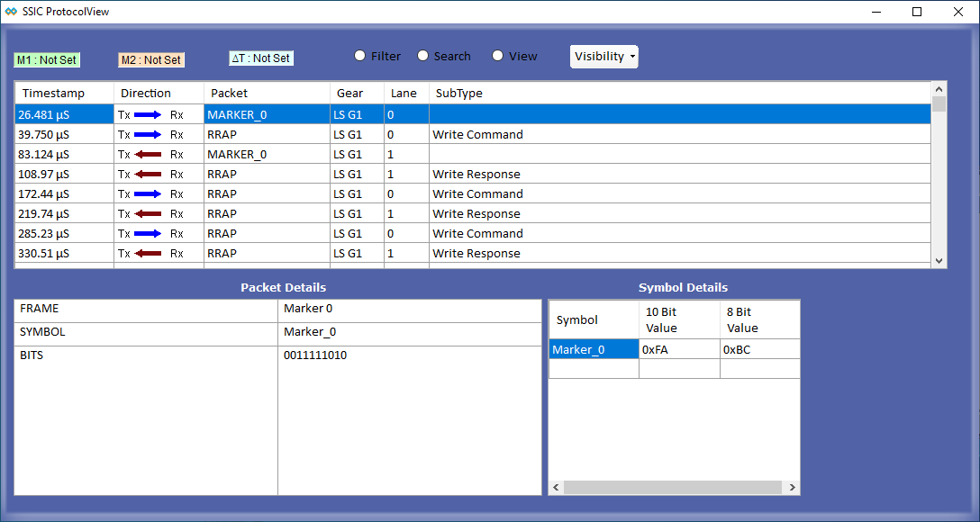Select the Search radio button

(x=423, y=56)
